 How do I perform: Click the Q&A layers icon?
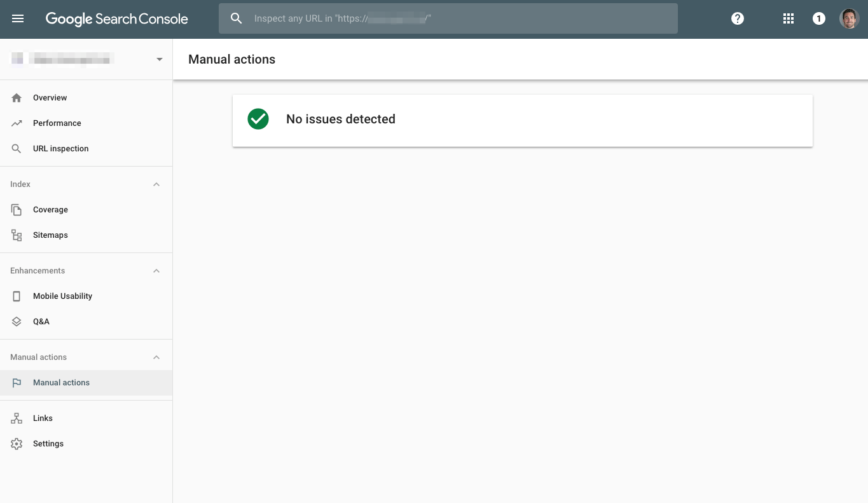(17, 322)
